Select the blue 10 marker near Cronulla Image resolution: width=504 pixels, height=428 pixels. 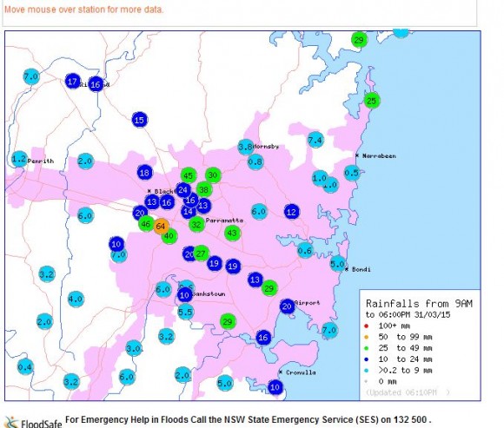point(275,387)
